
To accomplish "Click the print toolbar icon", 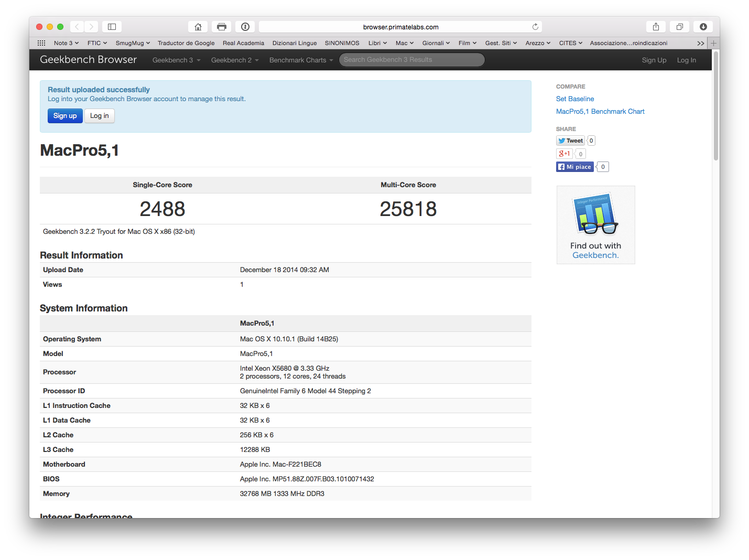I will coord(222,27).
